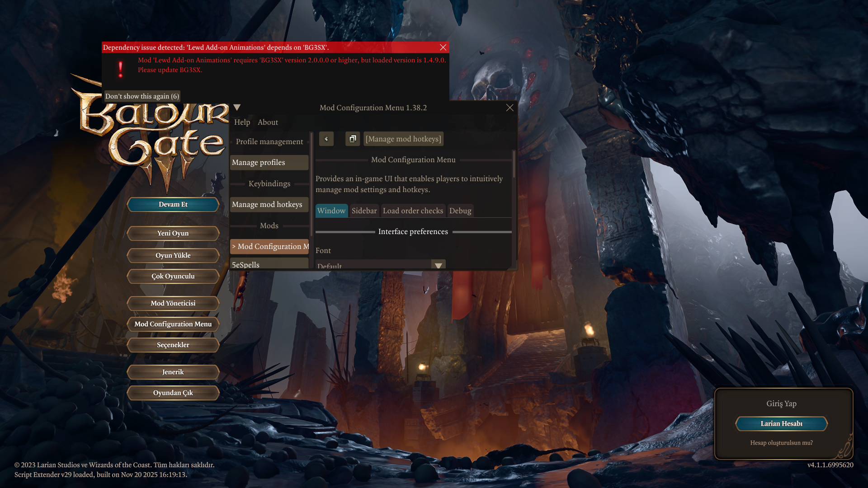Close the Mod Configuration Menu window
Image resolution: width=868 pixels, height=488 pixels.
click(x=510, y=108)
